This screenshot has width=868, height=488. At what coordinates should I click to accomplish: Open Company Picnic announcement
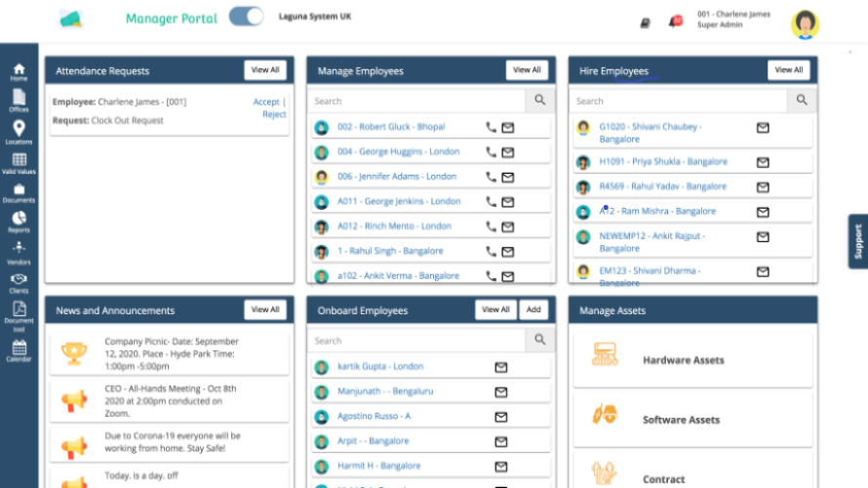point(169,354)
